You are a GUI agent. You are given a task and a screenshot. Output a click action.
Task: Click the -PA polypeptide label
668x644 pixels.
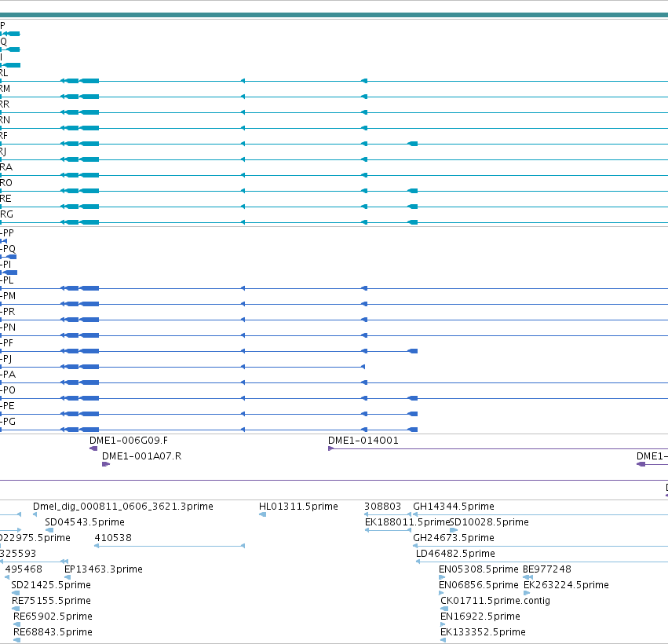coord(8,375)
